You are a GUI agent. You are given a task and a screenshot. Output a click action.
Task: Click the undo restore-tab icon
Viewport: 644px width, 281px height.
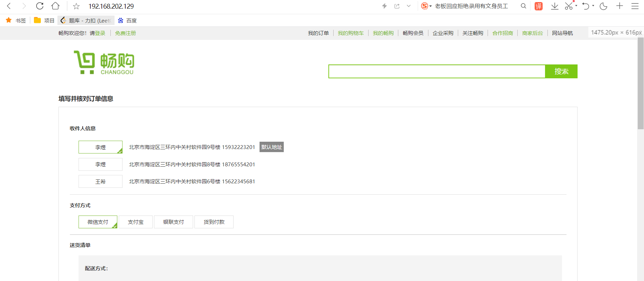pyautogui.click(x=586, y=6)
